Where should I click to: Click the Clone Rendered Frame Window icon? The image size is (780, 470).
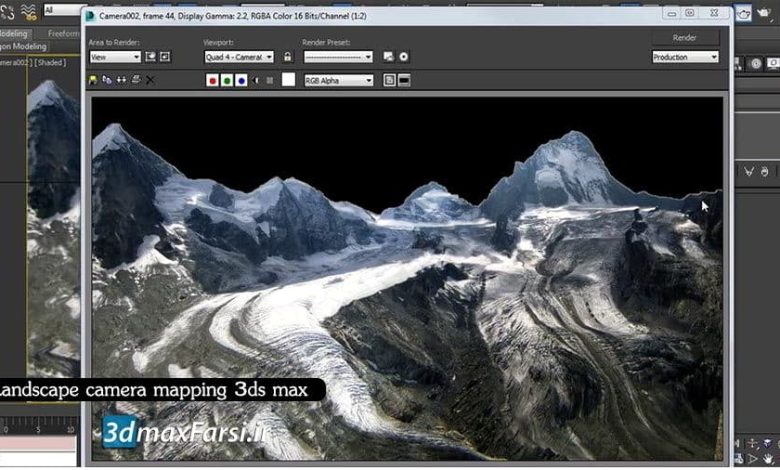tap(121, 80)
